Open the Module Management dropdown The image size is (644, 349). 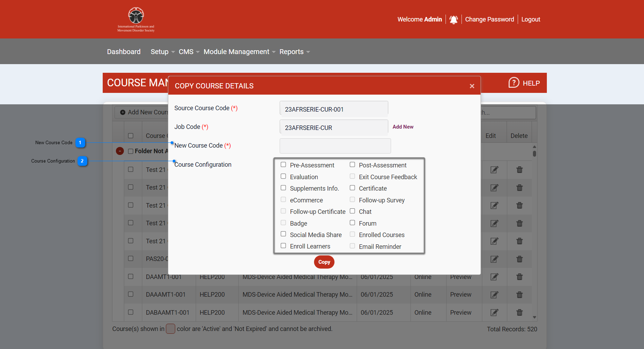(239, 52)
